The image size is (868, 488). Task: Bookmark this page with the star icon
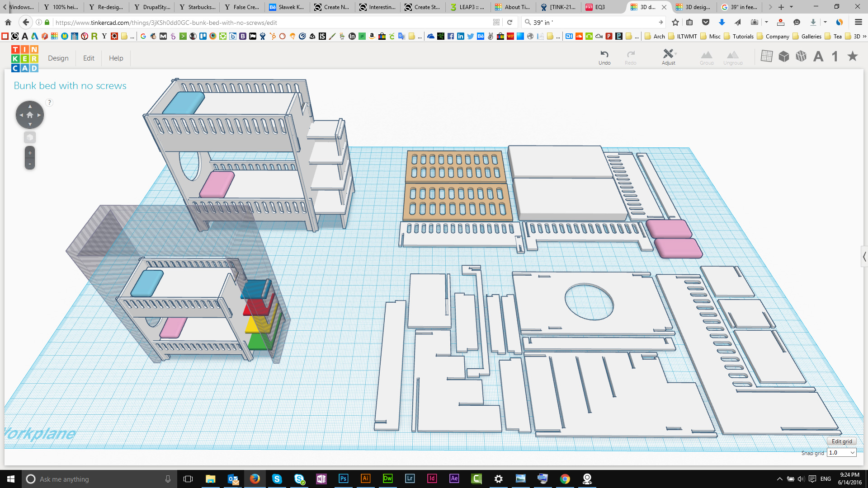[675, 22]
